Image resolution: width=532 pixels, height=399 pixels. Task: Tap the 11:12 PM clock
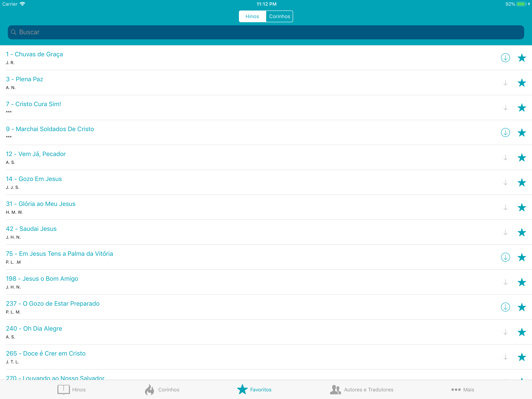(266, 4)
